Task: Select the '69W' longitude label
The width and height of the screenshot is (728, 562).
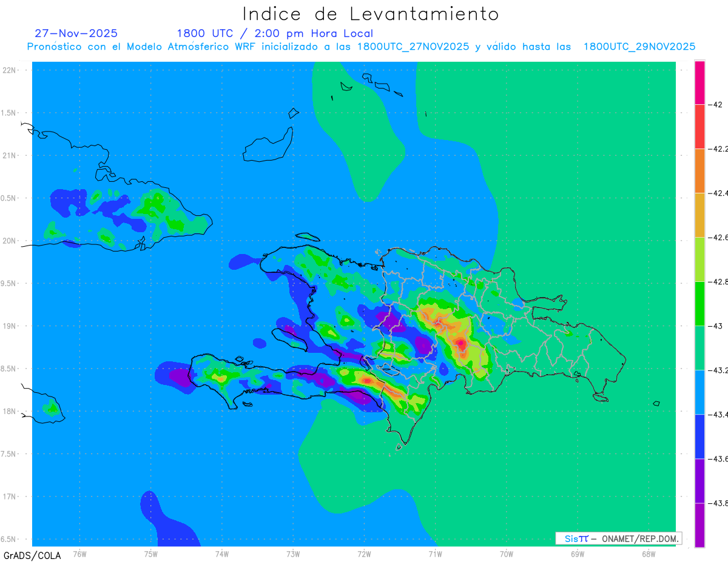Action: point(578,554)
